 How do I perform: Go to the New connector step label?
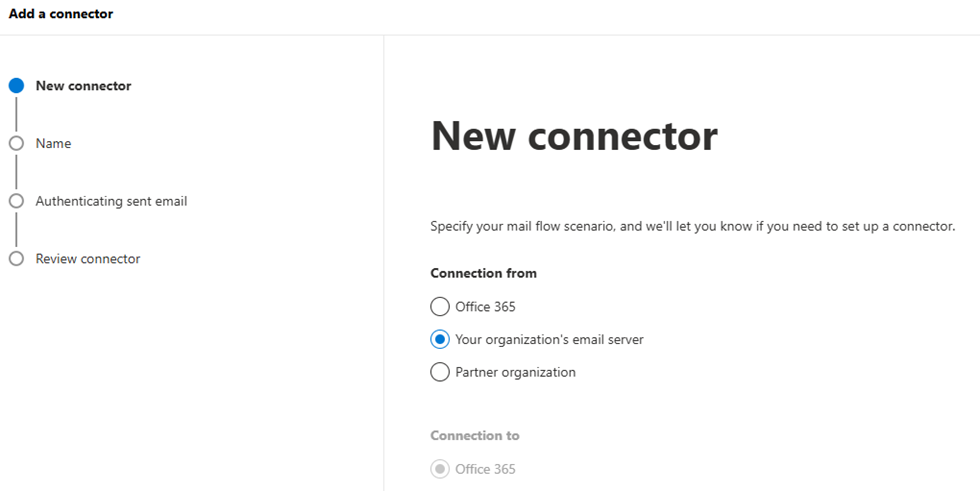click(83, 86)
